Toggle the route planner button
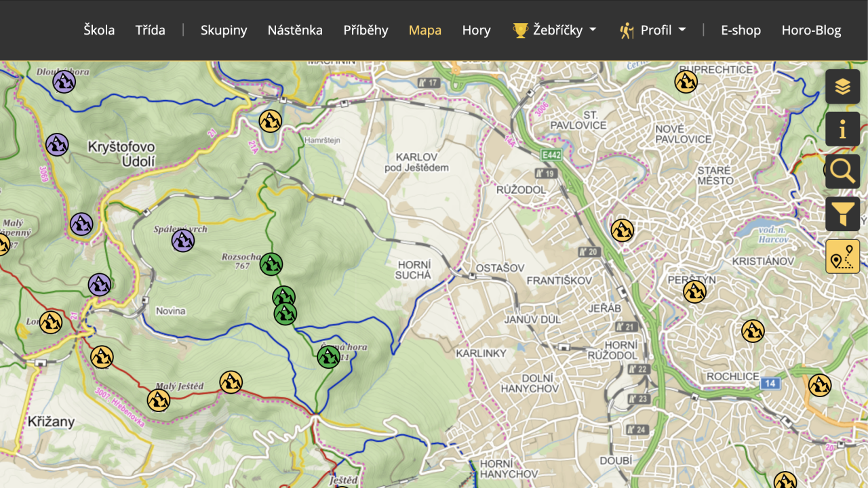Screen dimensions: 868x488 [843, 256]
